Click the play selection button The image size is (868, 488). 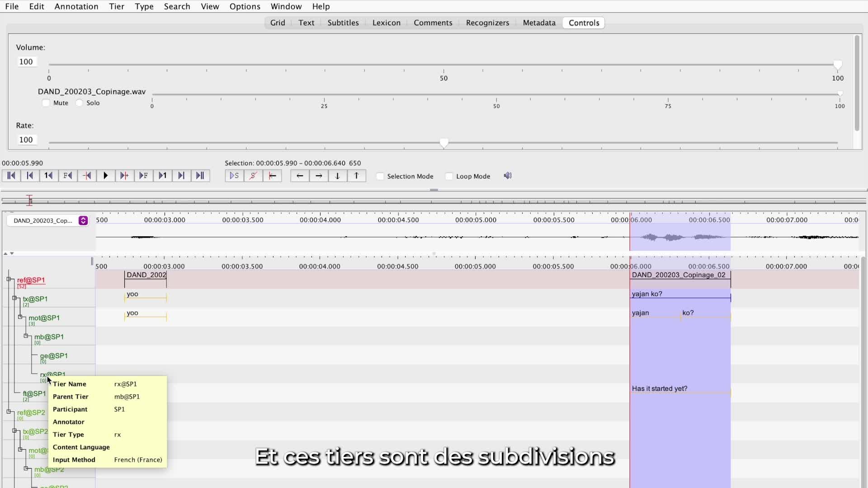click(x=234, y=176)
